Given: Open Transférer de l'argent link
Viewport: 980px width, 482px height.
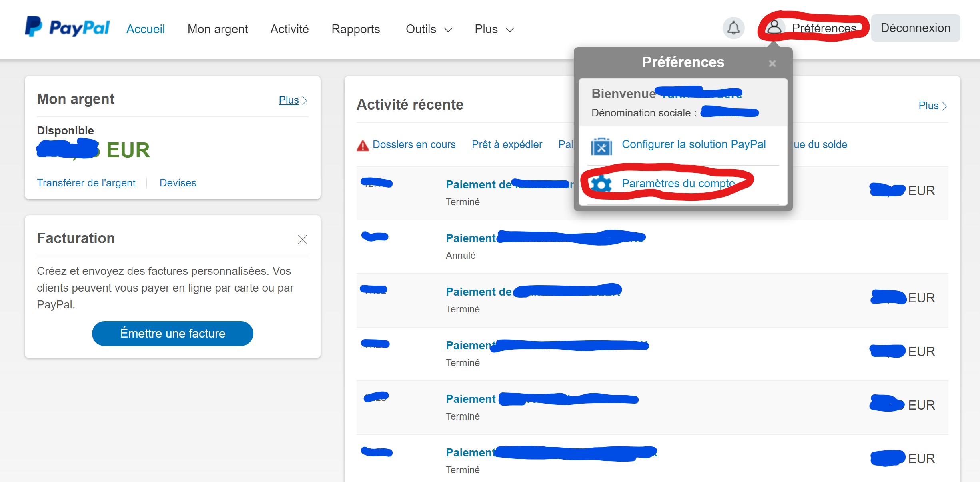Looking at the screenshot, I should coord(86,183).
